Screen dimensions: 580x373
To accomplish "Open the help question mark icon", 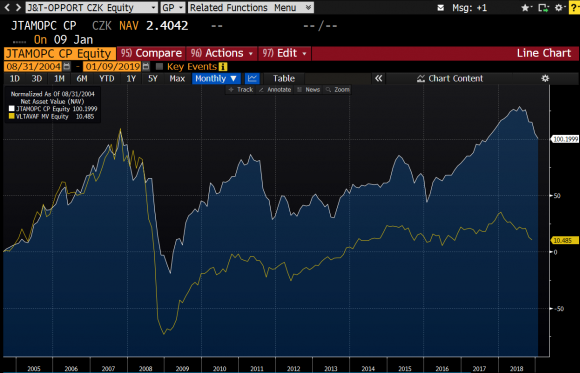I will 574,8.
